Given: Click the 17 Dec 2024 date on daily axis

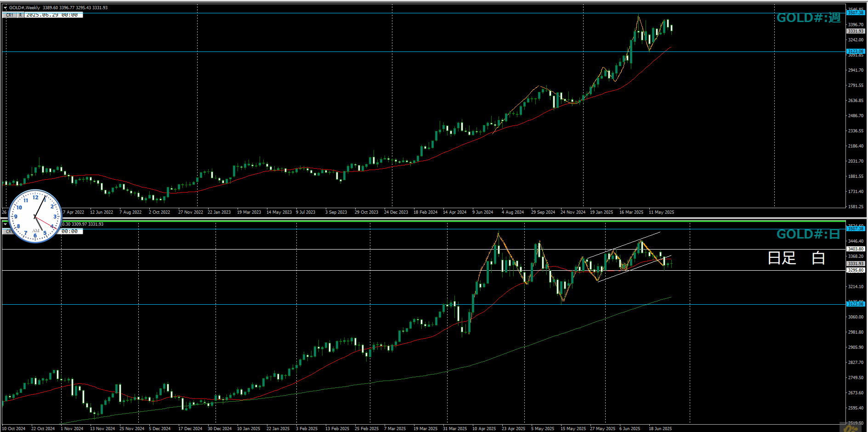Looking at the screenshot, I should [190, 429].
